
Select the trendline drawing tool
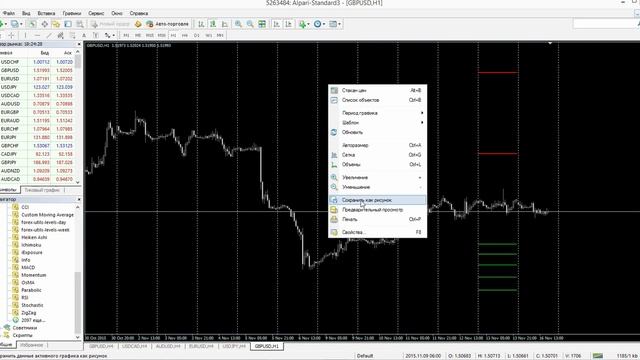49,36
